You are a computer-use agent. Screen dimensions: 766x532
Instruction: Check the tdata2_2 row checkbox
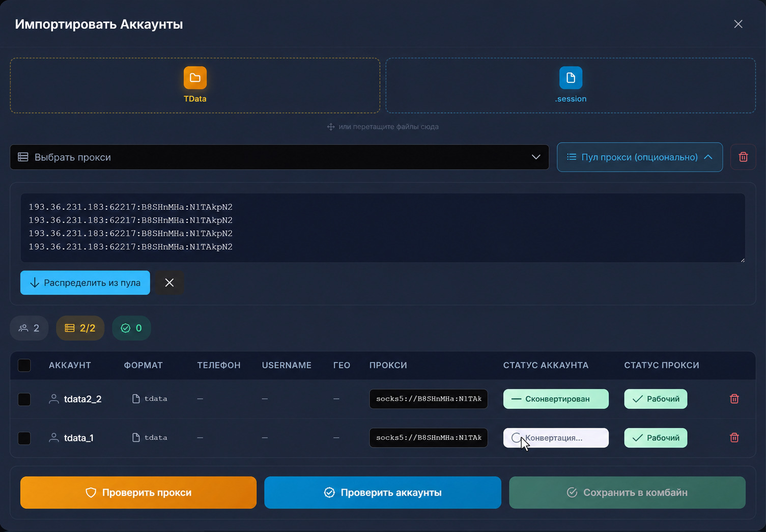(x=24, y=399)
